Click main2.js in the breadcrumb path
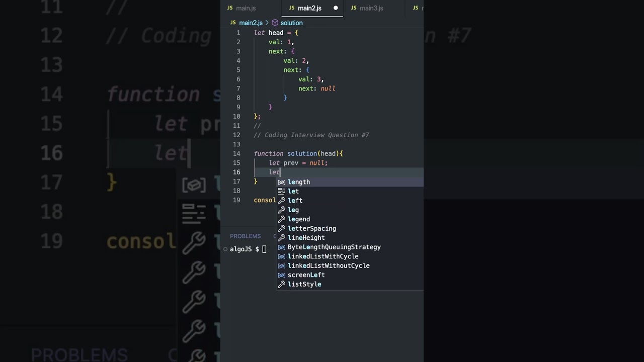This screenshot has width=644, height=362. [x=251, y=23]
